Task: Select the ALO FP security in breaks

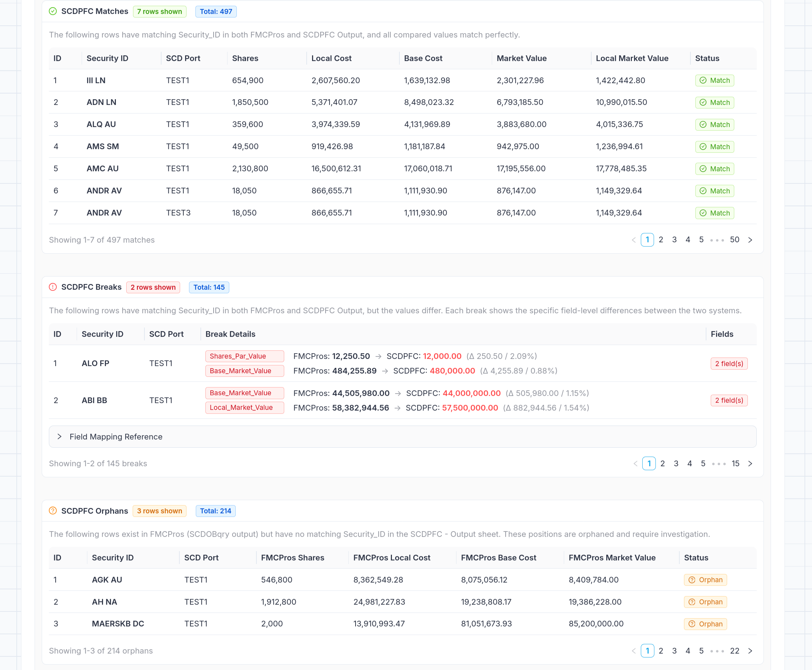Action: (95, 363)
